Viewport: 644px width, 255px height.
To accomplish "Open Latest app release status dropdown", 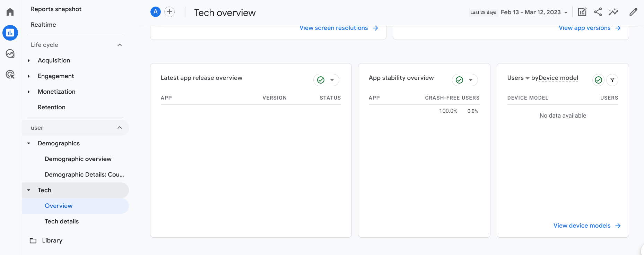I will (332, 80).
